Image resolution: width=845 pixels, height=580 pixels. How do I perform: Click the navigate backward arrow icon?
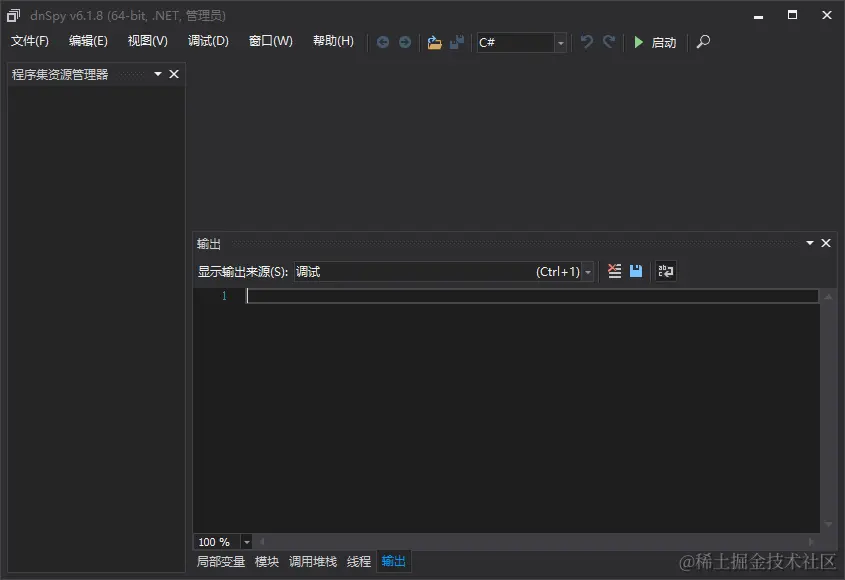point(383,42)
